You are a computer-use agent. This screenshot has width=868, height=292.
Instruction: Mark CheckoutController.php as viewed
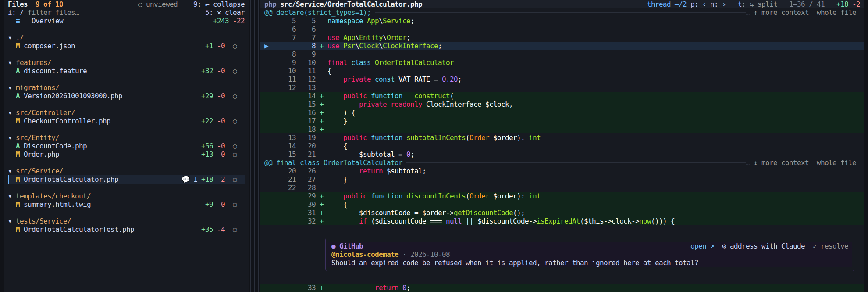(235, 121)
